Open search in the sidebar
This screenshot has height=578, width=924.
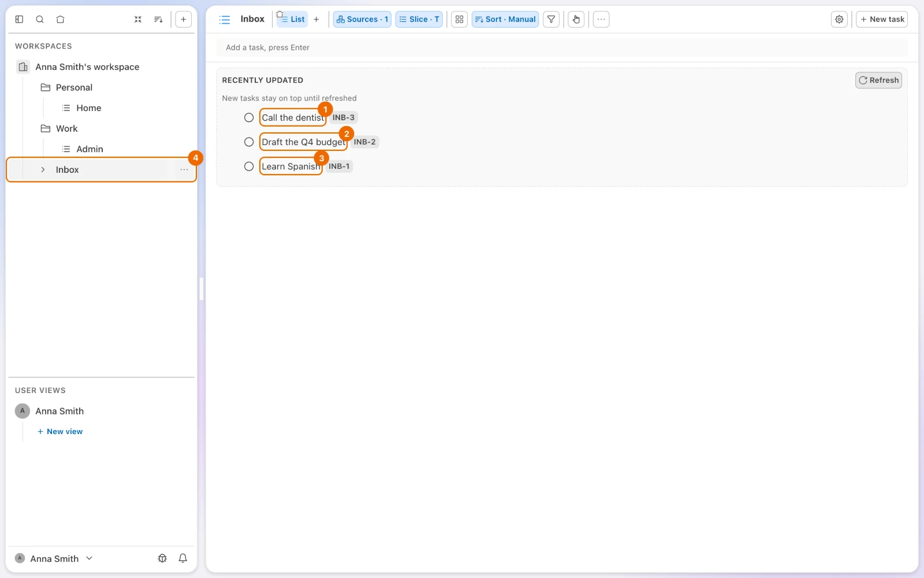[40, 19]
